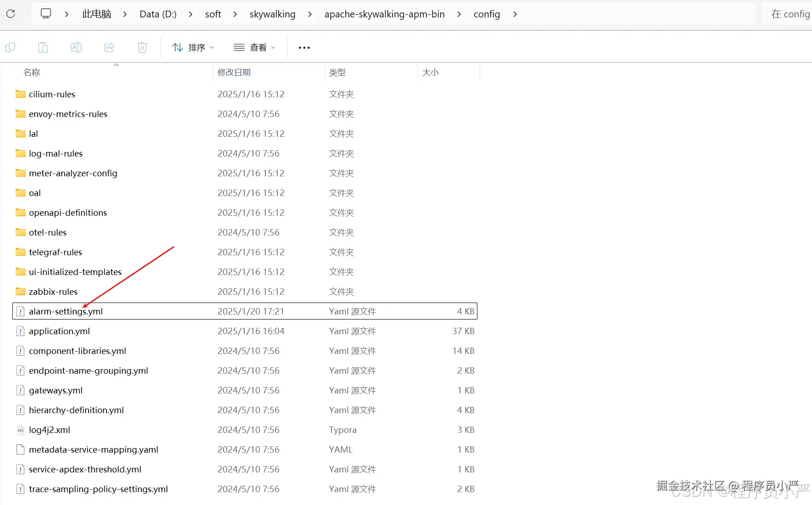Expand the chevron after 此电脑

pyautogui.click(x=125, y=14)
